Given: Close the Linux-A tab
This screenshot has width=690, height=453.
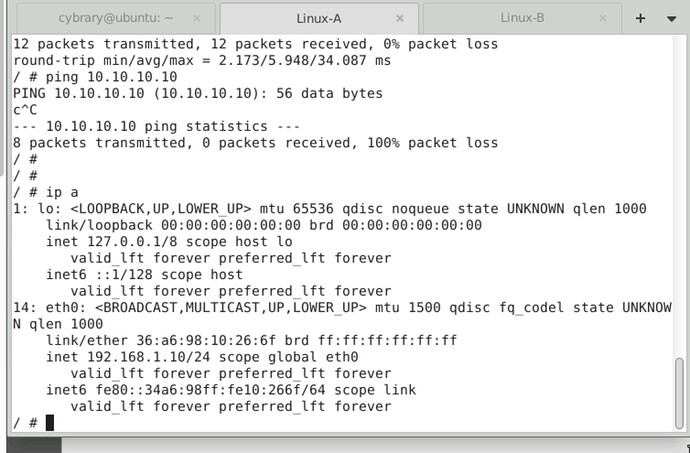Looking at the screenshot, I should [402, 17].
